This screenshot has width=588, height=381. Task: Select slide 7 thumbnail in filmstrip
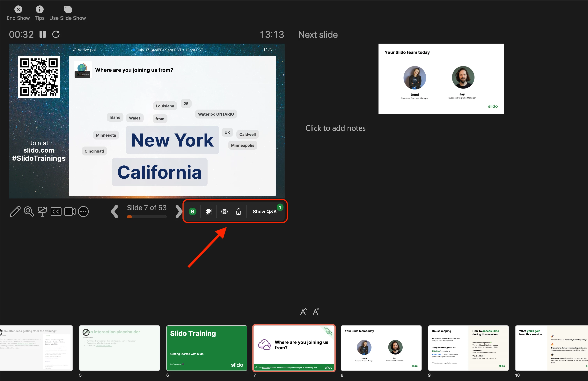[x=294, y=348]
